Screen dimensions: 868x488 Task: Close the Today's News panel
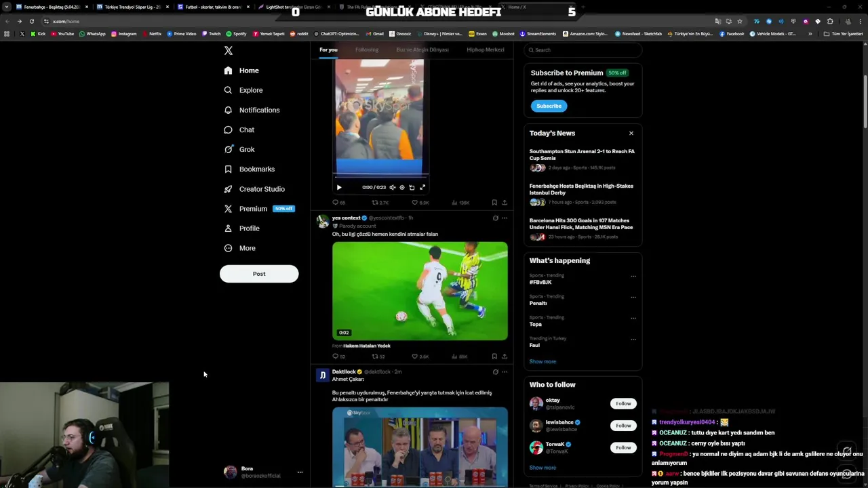(631, 134)
